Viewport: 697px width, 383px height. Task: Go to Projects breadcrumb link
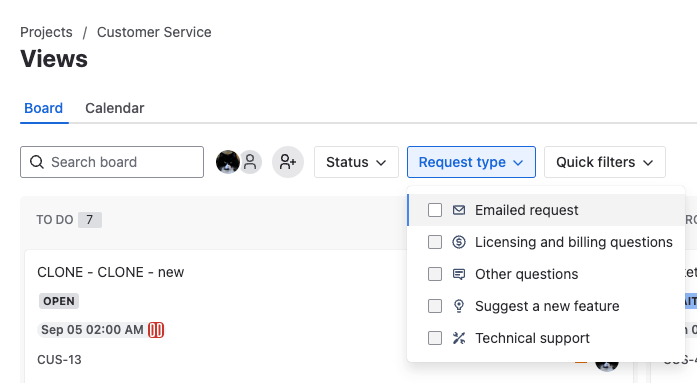tap(46, 32)
